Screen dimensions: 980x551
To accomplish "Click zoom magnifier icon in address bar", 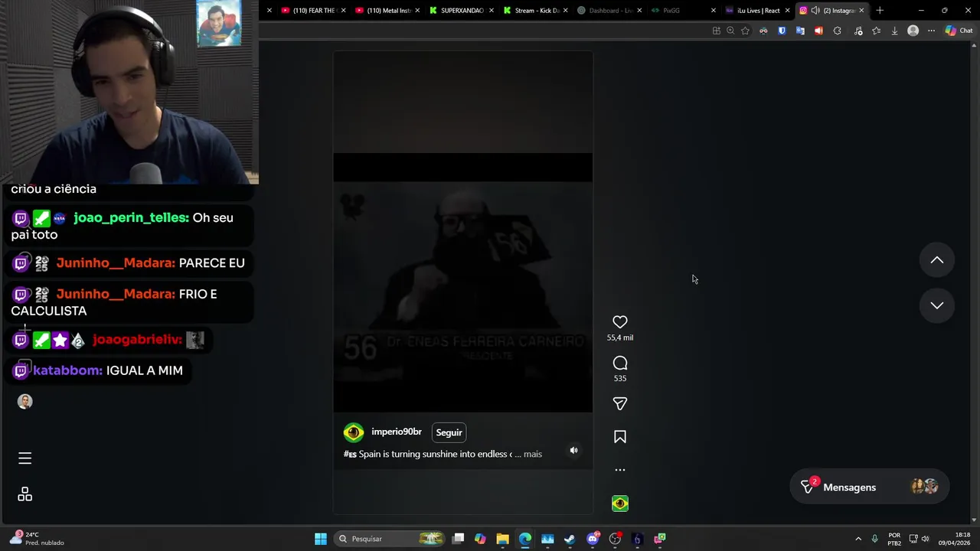I will click(x=730, y=31).
